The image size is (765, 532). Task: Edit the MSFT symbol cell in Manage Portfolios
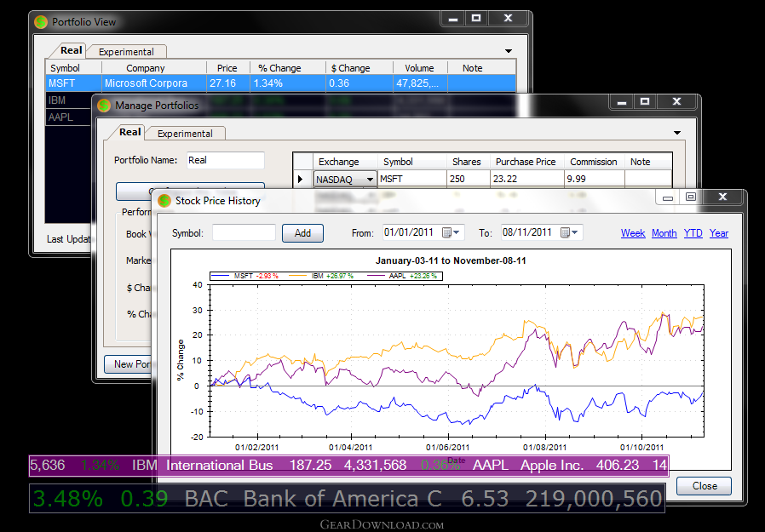coord(412,179)
